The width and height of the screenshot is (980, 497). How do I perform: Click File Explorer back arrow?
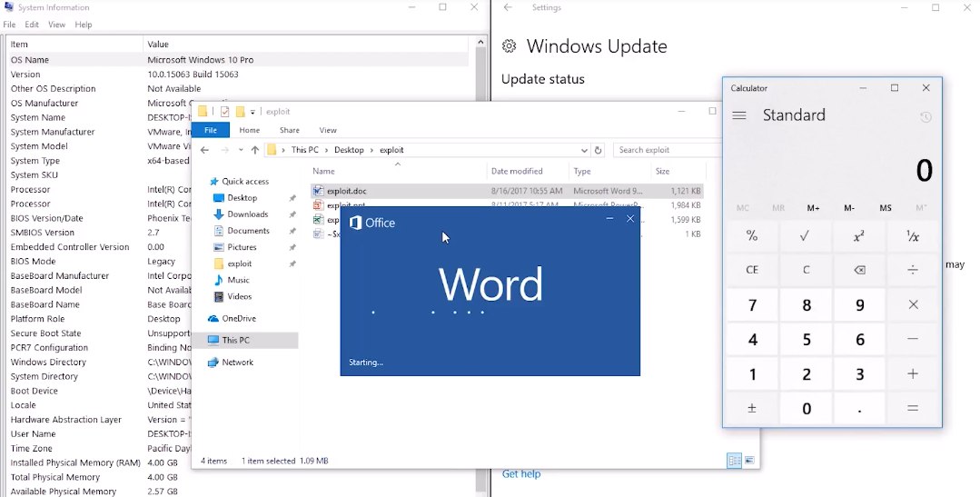pos(204,150)
